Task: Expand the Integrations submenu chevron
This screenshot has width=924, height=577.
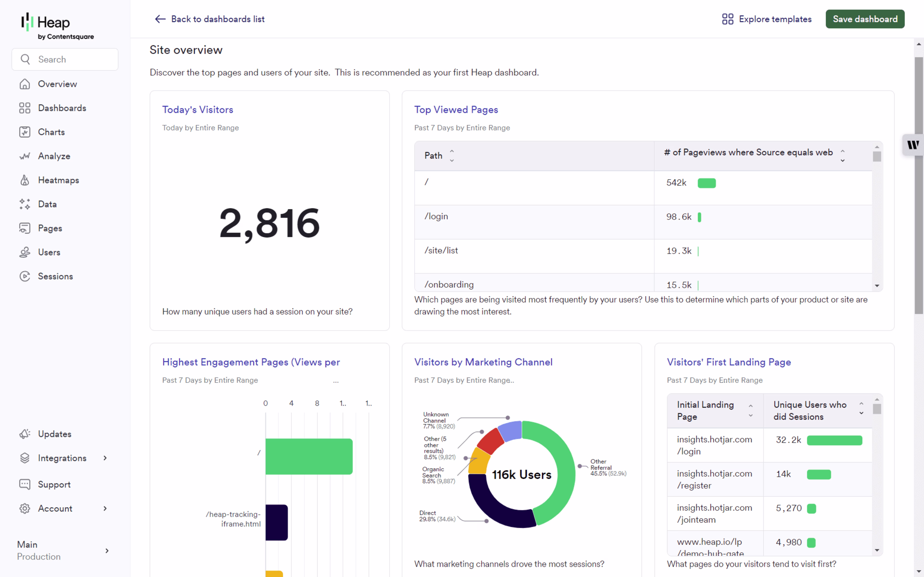Action: tap(105, 458)
